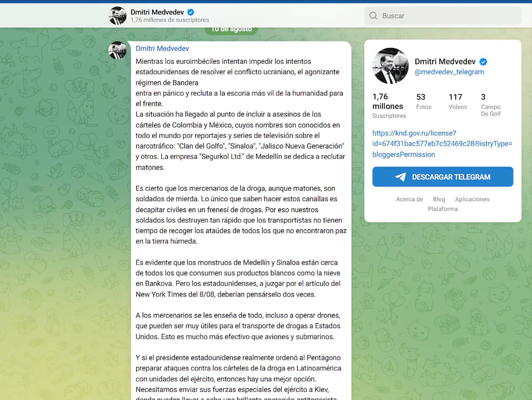This screenshot has width=532, height=400.
Task: Click the message author avatar
Action: pyautogui.click(x=117, y=50)
